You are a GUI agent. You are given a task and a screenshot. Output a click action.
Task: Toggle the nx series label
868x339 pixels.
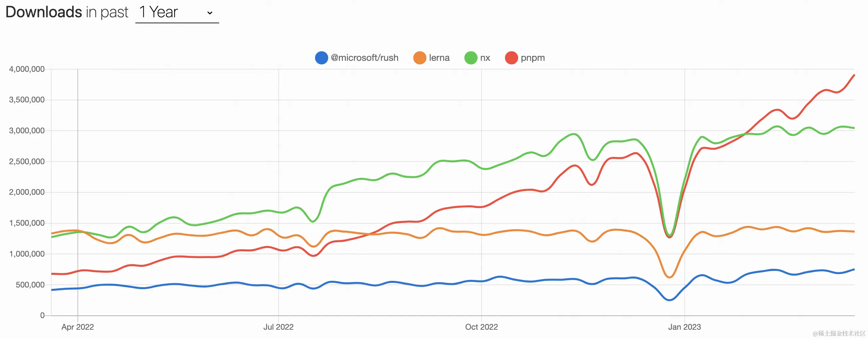tap(485, 58)
